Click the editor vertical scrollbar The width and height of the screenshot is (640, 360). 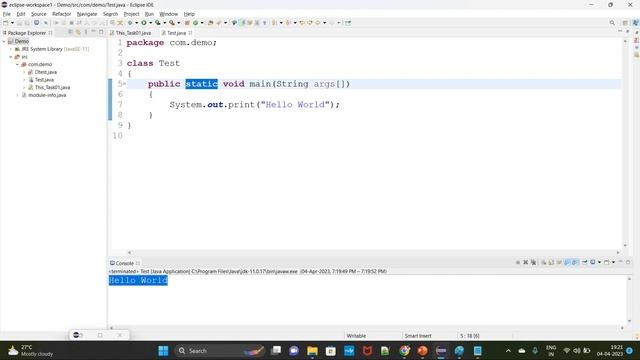tap(625, 143)
